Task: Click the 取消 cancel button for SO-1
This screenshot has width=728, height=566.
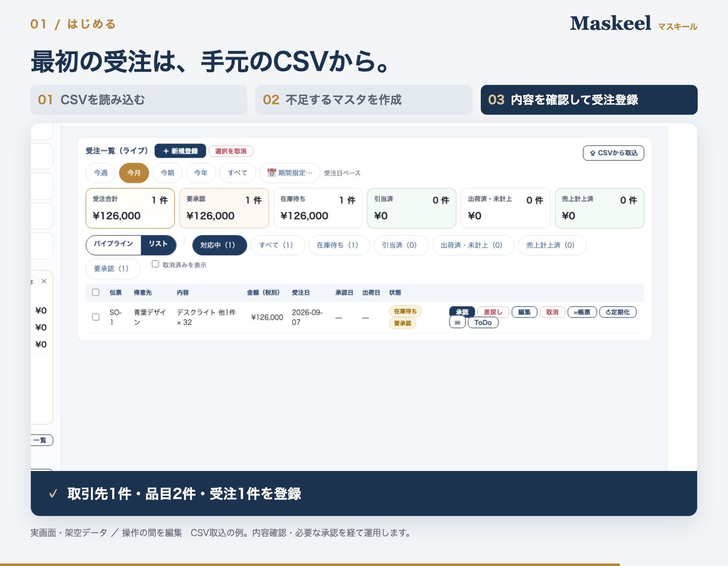Action: coord(553,312)
